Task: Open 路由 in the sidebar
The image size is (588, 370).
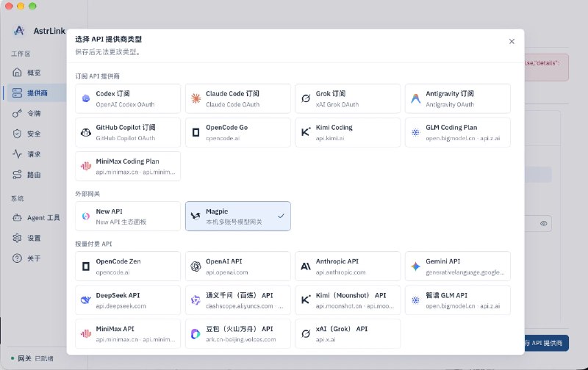Action: pyautogui.click(x=35, y=175)
